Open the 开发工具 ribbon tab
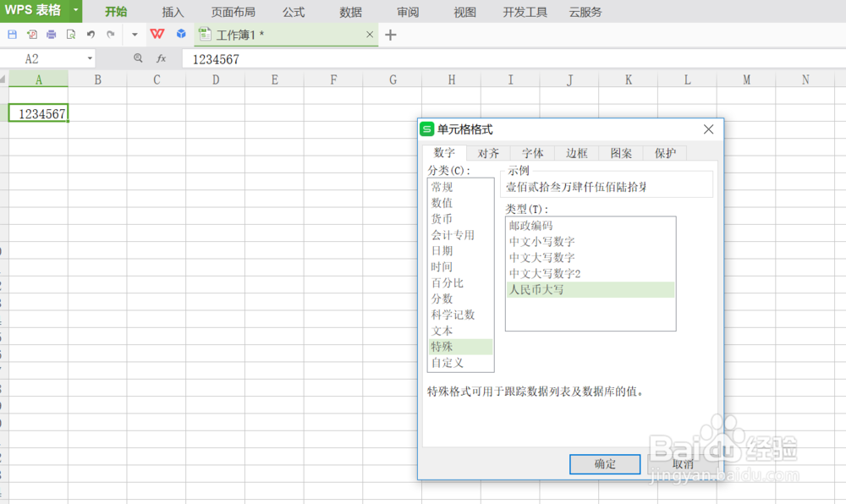The height and width of the screenshot is (504, 846). (525, 12)
